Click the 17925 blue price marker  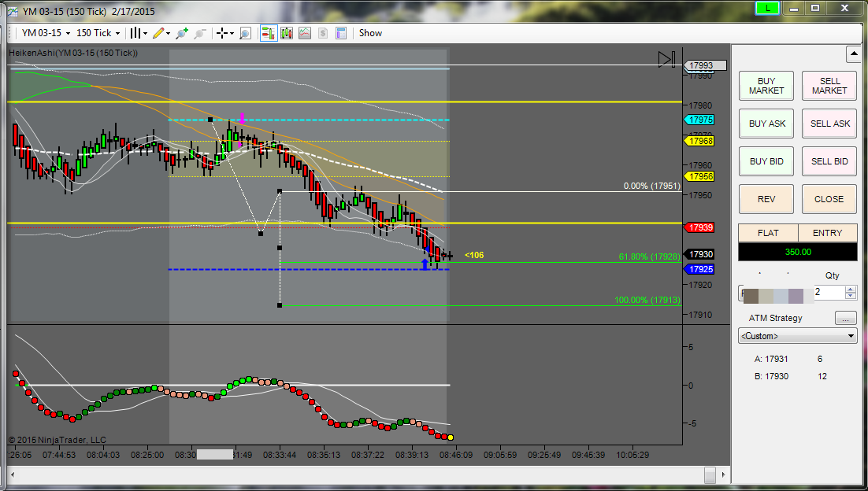(699, 269)
